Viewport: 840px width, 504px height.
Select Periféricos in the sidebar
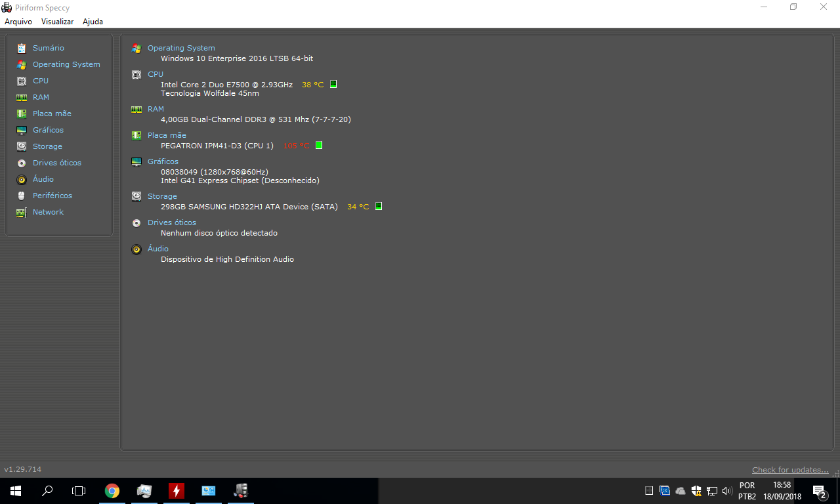click(52, 196)
